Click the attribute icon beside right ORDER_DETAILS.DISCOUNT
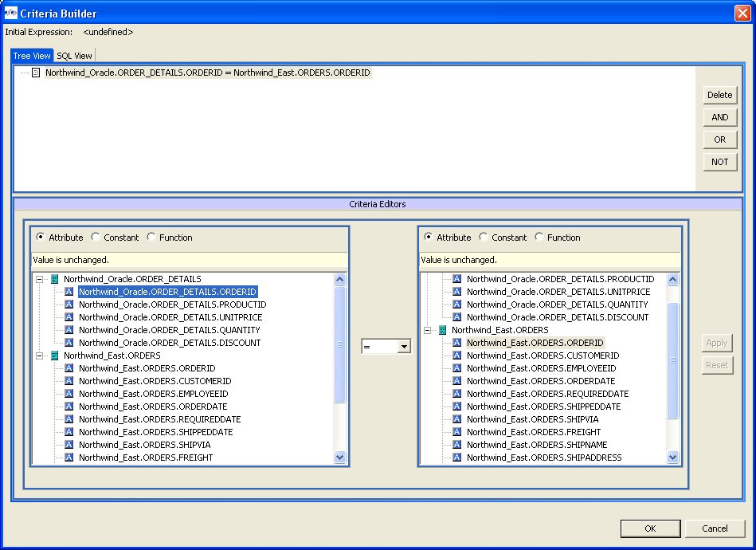The image size is (756, 550). click(x=456, y=317)
